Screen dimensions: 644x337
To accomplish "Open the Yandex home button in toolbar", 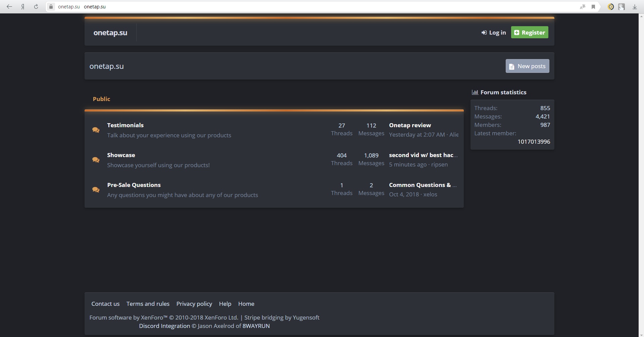I will (23, 7).
